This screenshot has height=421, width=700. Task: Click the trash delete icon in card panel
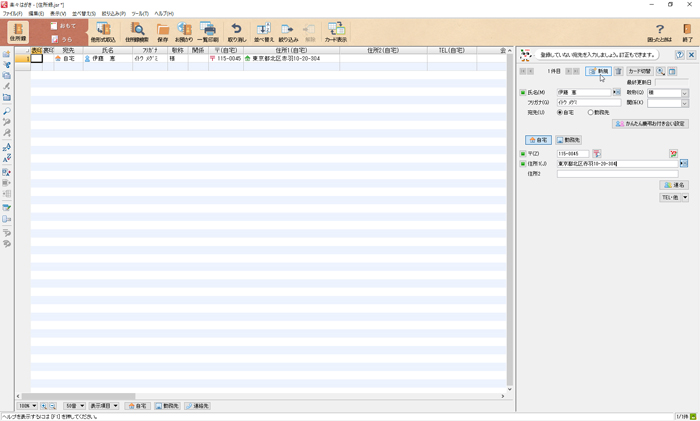point(618,72)
